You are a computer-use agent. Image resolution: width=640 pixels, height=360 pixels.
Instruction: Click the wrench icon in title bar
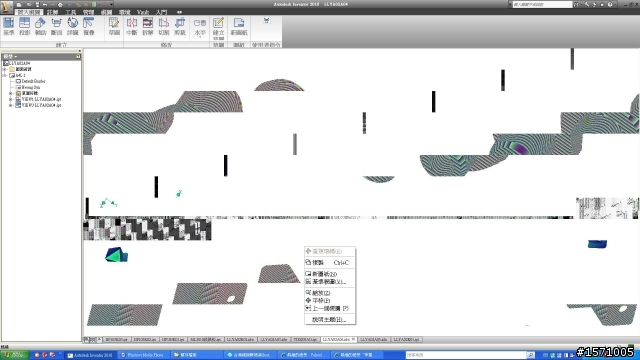(587, 4)
